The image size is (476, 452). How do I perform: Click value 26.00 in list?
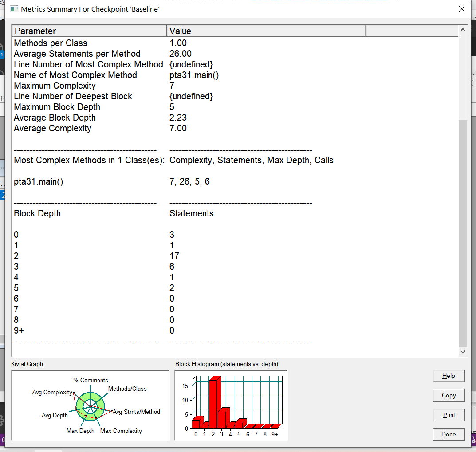180,54
